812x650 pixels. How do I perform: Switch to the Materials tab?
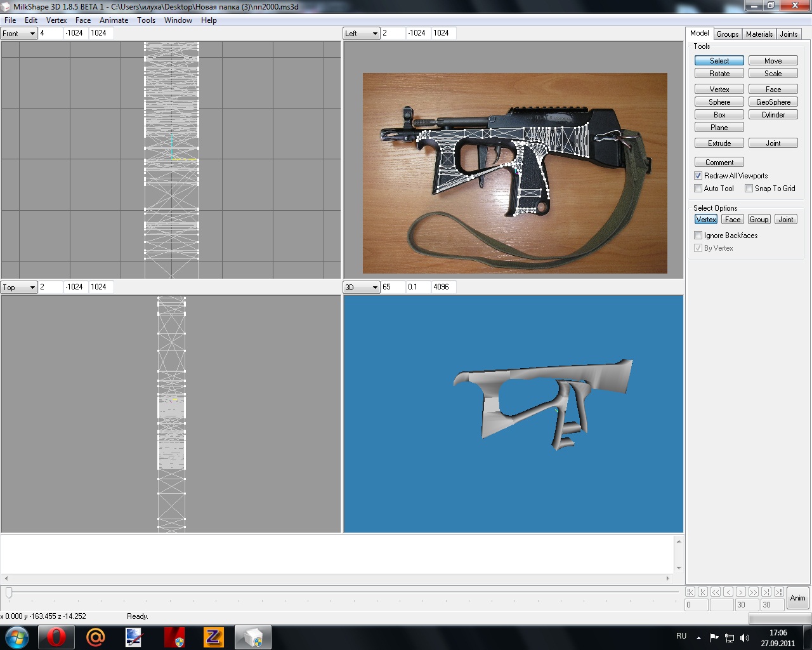coord(759,34)
